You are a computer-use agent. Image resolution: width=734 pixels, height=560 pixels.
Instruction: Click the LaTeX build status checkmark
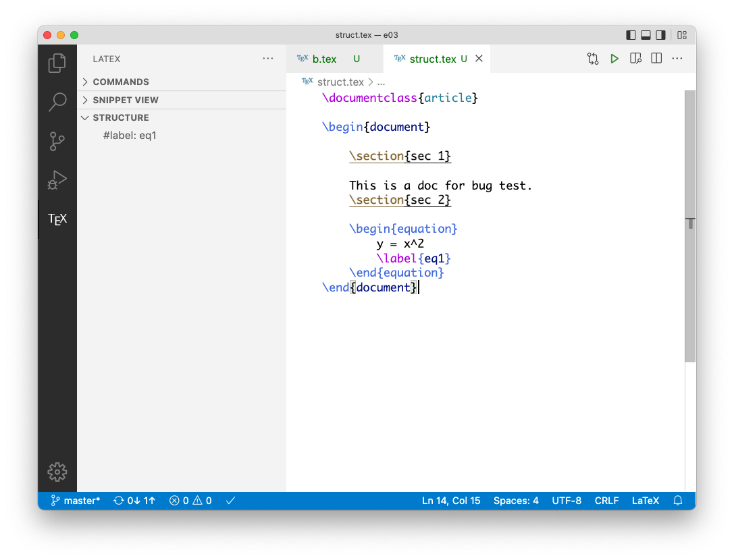230,501
